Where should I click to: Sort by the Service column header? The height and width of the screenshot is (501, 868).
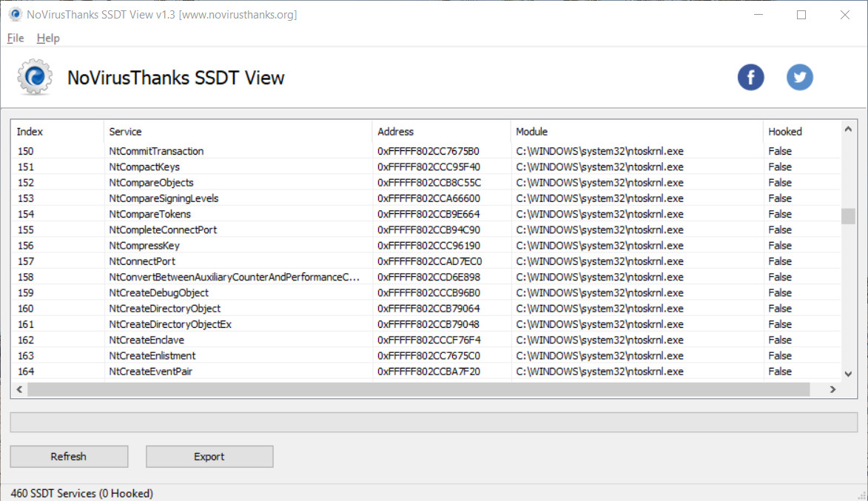tap(238, 132)
